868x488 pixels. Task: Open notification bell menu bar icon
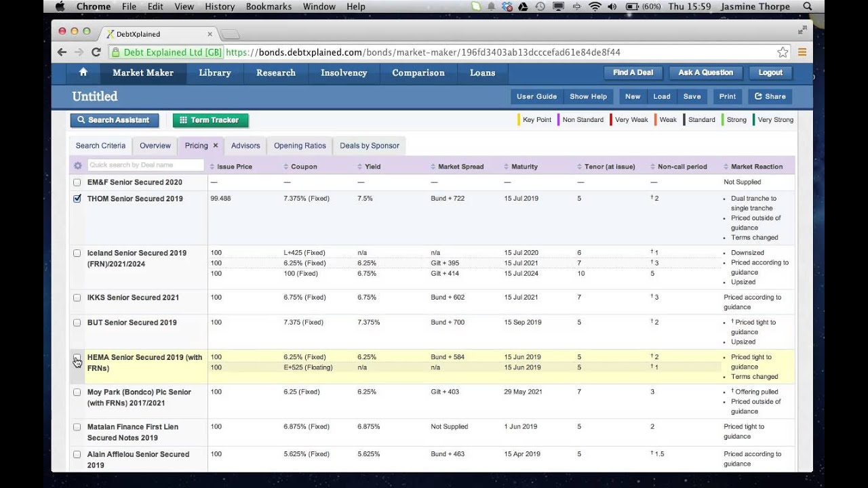(x=492, y=6)
